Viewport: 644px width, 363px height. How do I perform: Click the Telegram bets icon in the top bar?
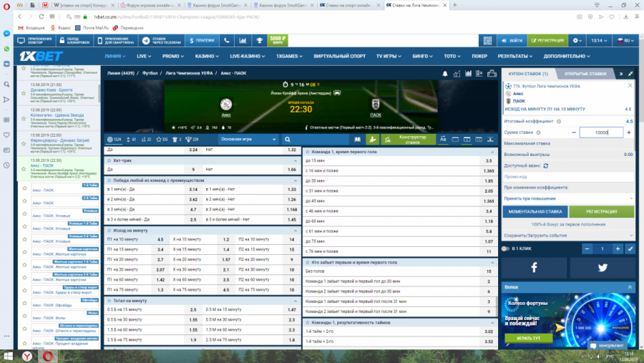pos(147,41)
